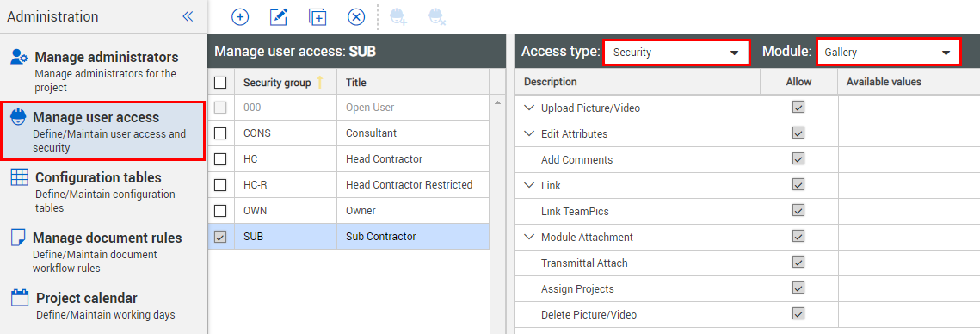Collapse the Module Attachment row chevron
The image size is (980, 334).
(529, 237)
